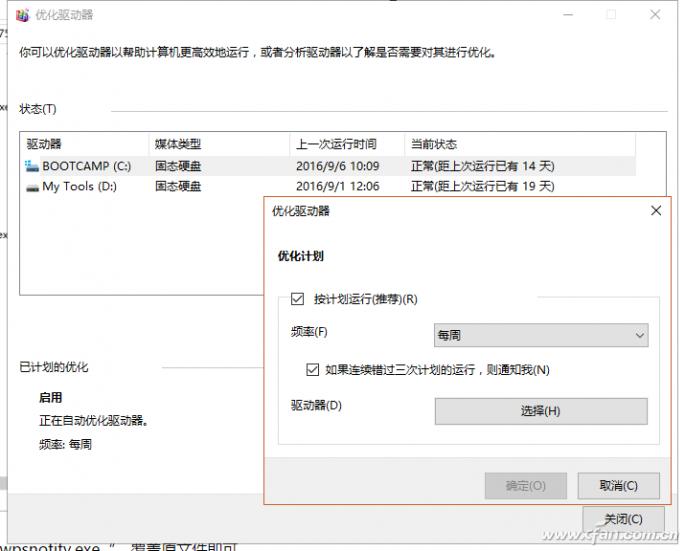Click the 优化计划 heading in dialog
This screenshot has height=551, width=685.
coord(301,256)
